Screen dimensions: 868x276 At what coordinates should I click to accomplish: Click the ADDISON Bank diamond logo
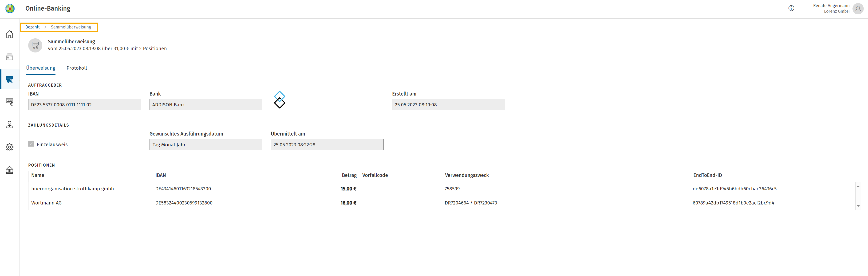point(279,100)
